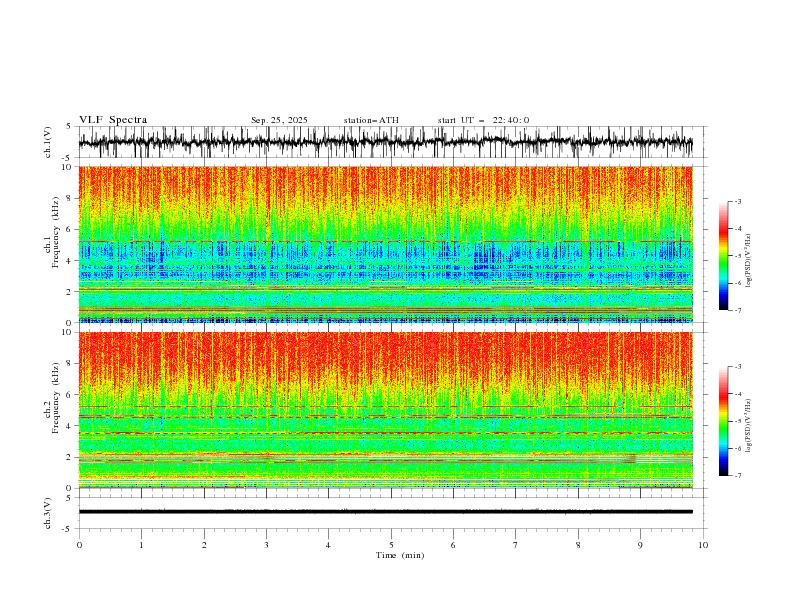Click the "ch.1(V)" waveform axis label
Image resolution: width=792 pixels, height=612 pixels.
click(x=48, y=142)
